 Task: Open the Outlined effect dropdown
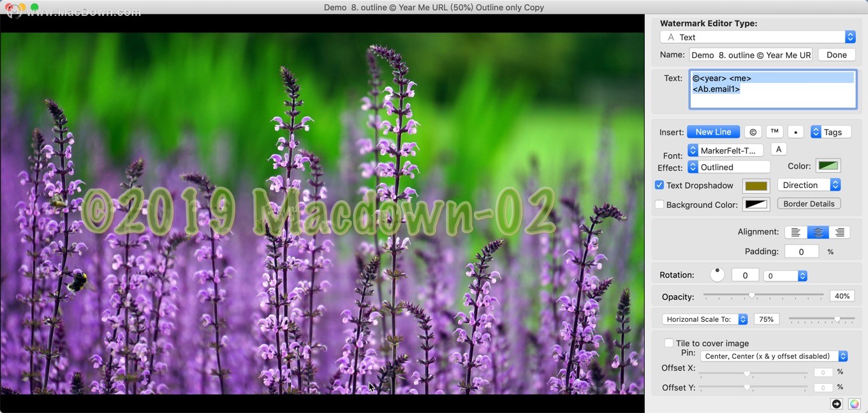729,167
